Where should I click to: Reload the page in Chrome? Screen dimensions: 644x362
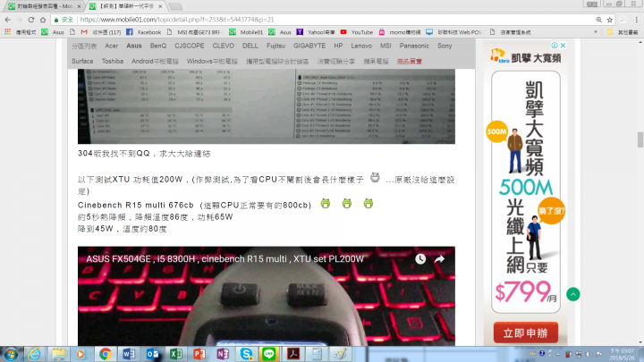[x=31, y=20]
